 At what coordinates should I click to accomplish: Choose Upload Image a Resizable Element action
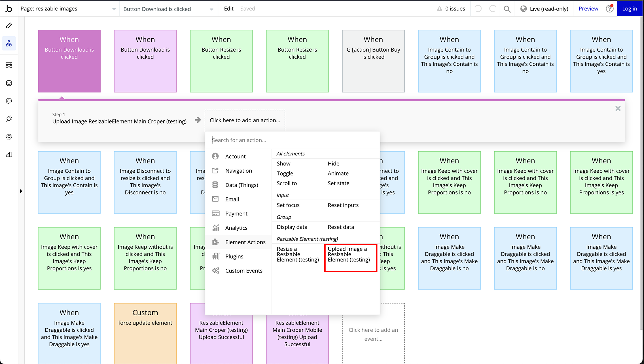pos(349,254)
